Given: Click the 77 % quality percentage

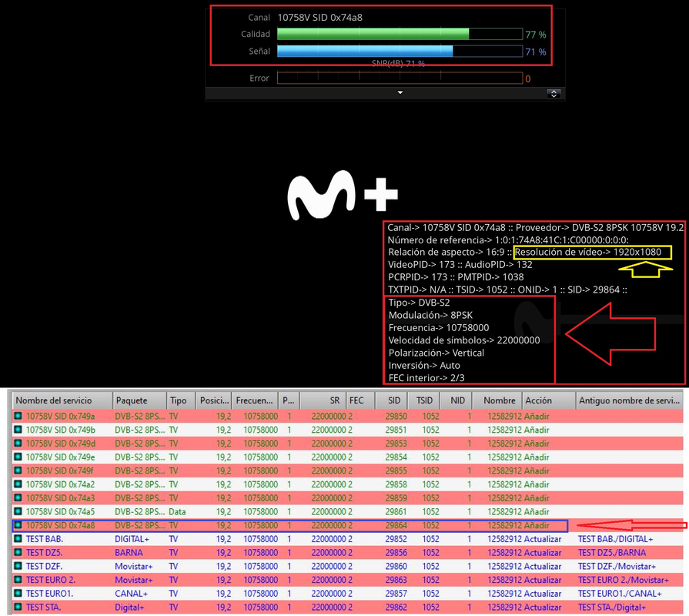Looking at the screenshot, I should pyautogui.click(x=536, y=35).
